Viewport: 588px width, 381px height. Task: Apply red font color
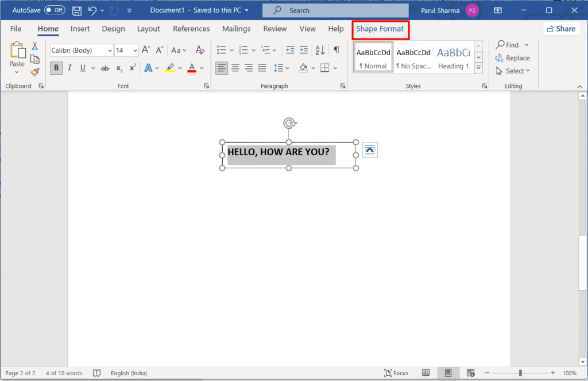point(192,68)
